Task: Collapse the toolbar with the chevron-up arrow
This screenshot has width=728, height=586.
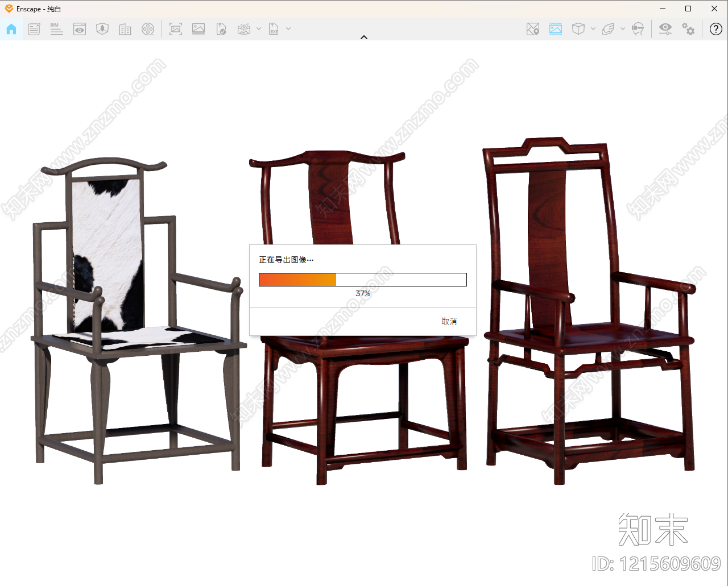Action: [x=364, y=38]
